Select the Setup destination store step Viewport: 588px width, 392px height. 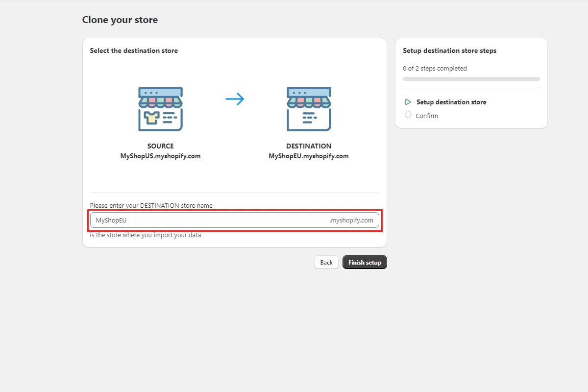coord(451,102)
